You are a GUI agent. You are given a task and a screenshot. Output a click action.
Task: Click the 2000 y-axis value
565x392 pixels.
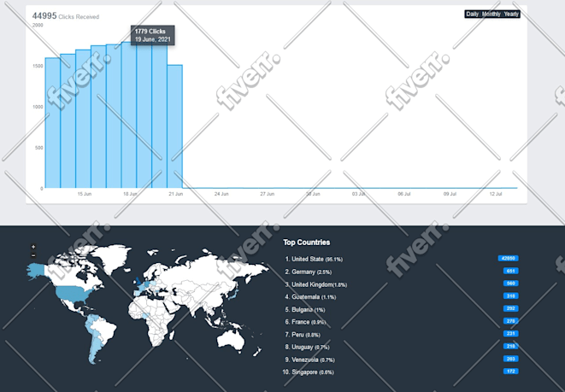[x=38, y=26]
